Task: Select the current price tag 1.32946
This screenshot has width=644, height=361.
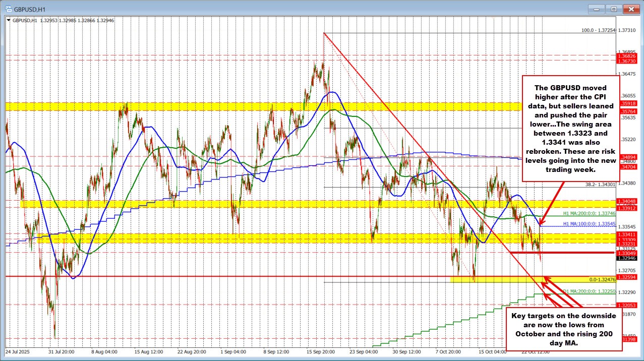Action: 627,257
